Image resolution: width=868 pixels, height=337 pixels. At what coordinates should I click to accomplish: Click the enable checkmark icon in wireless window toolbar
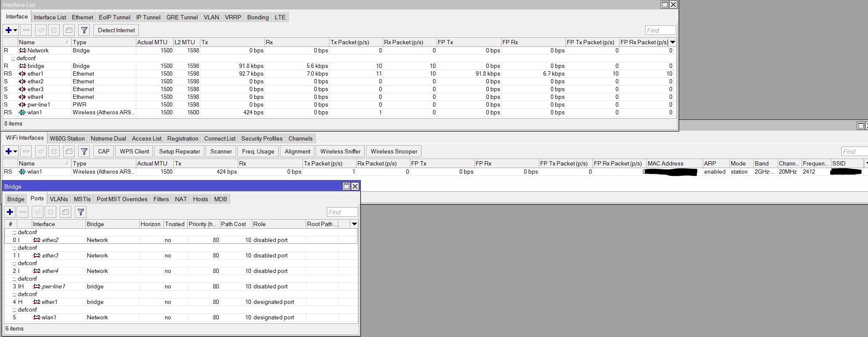pos(41,151)
